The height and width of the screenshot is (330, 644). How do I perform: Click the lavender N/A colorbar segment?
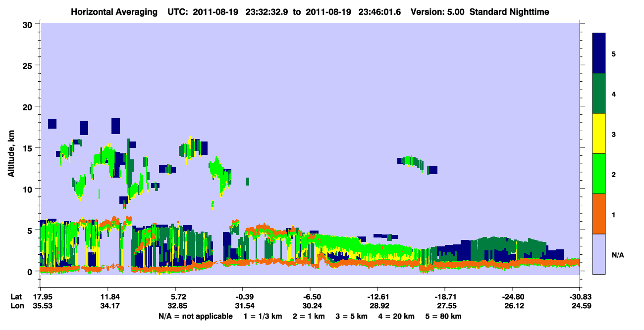[599, 254]
